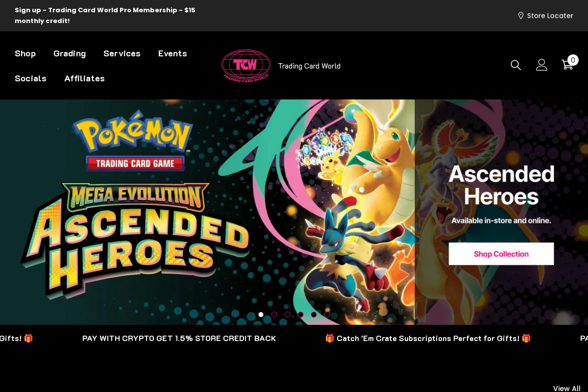This screenshot has width=588, height=392.
Task: Select the second carousel dot indicator
Action: (274, 315)
